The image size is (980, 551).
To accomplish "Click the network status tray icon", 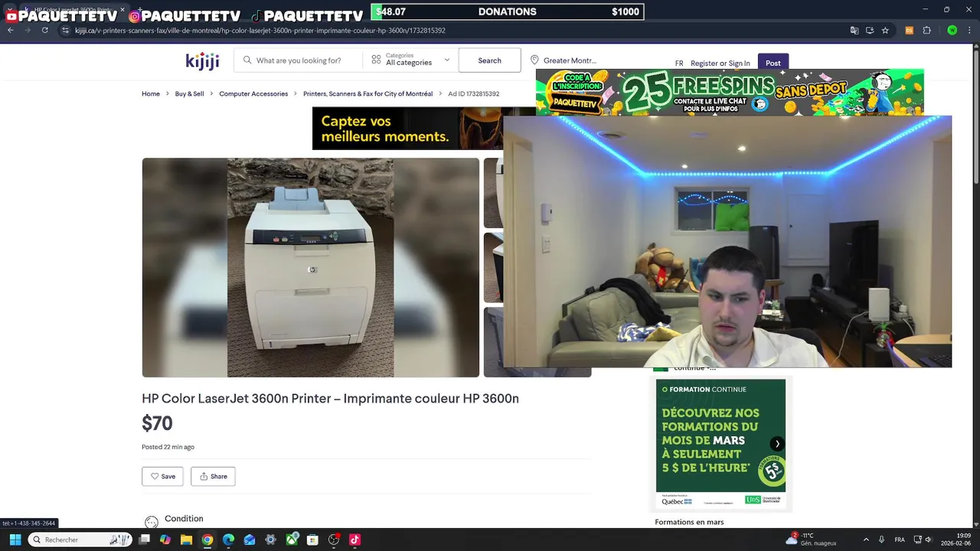I will (x=917, y=540).
